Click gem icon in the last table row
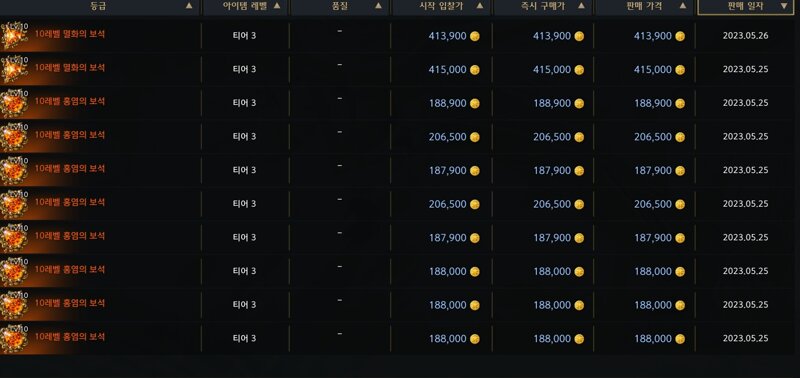Viewport: 800px width, 378px height. tap(14, 339)
